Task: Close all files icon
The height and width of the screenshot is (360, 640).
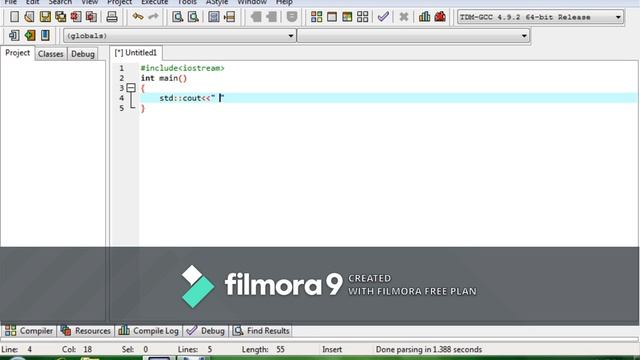Action: click(91, 17)
